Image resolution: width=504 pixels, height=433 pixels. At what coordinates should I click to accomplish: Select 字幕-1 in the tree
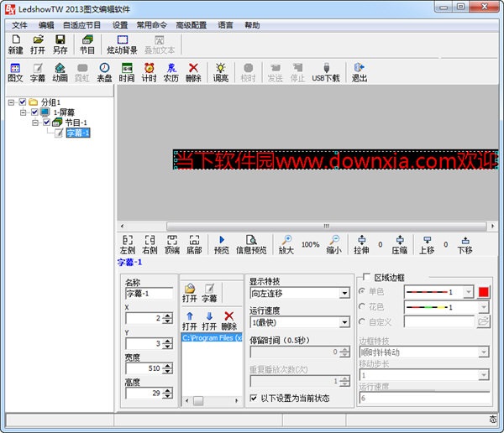coord(78,133)
